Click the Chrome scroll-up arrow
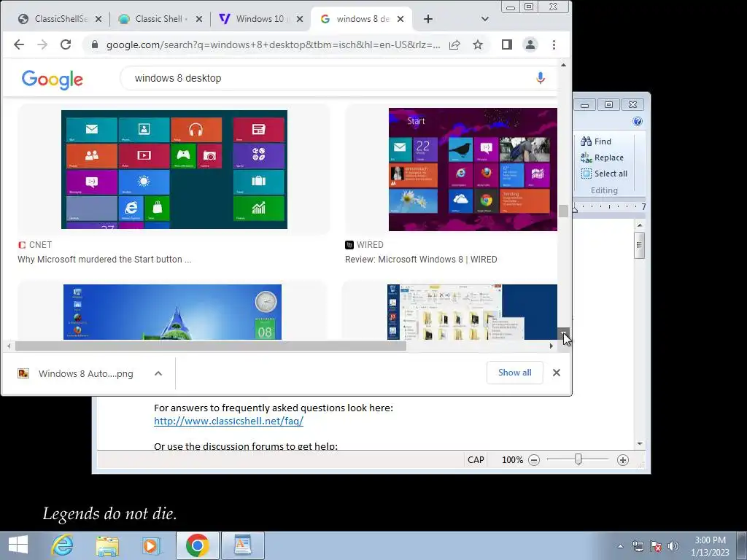This screenshot has height=560, width=747. coord(564,65)
